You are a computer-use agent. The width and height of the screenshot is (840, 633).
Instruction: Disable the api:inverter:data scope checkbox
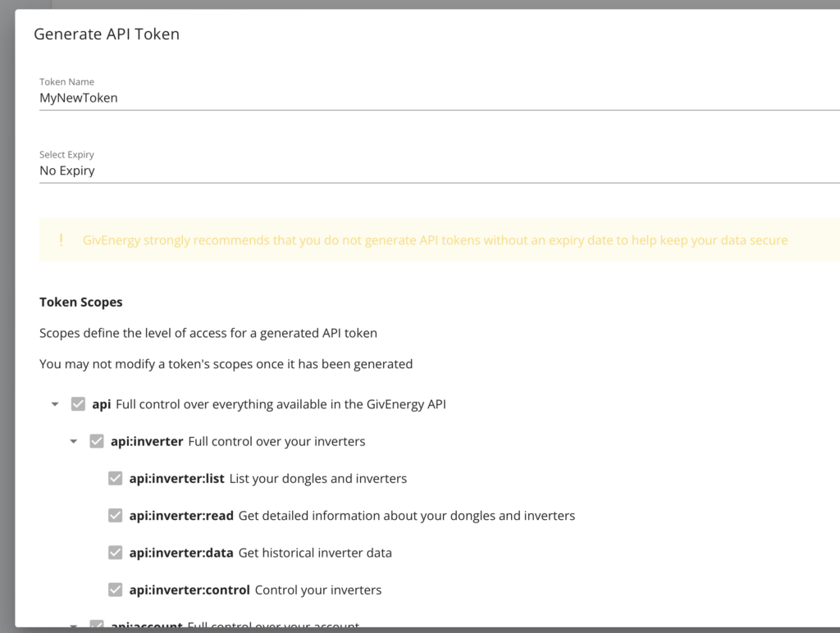(x=115, y=553)
